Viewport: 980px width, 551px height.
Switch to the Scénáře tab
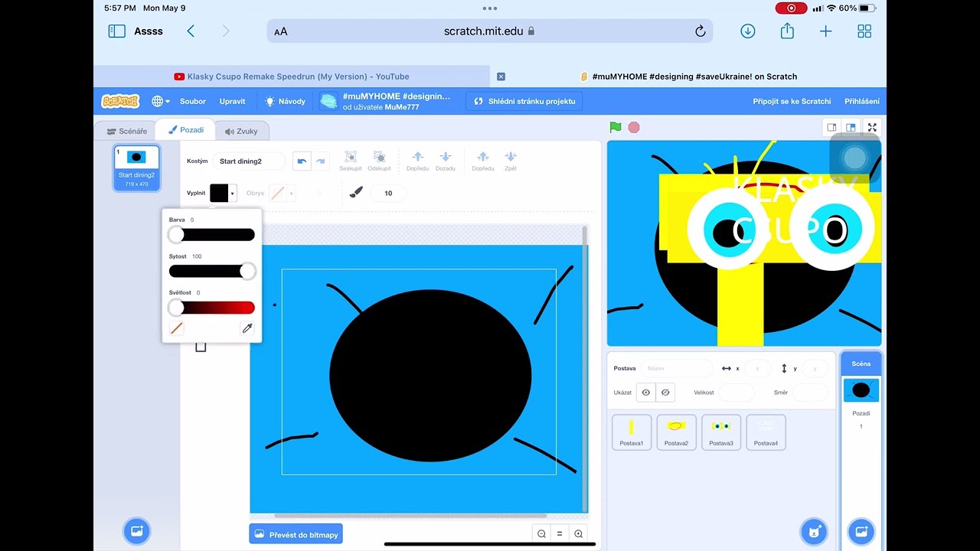pyautogui.click(x=127, y=131)
